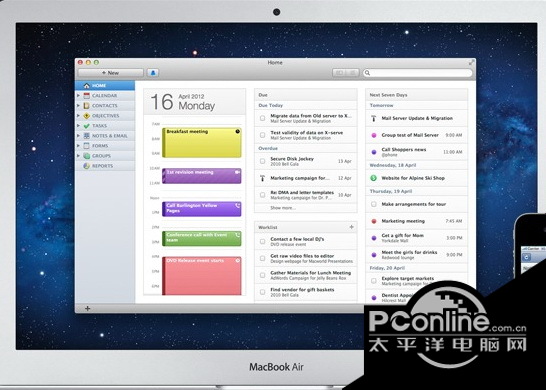Click the Objectives diamond icon

click(87, 116)
